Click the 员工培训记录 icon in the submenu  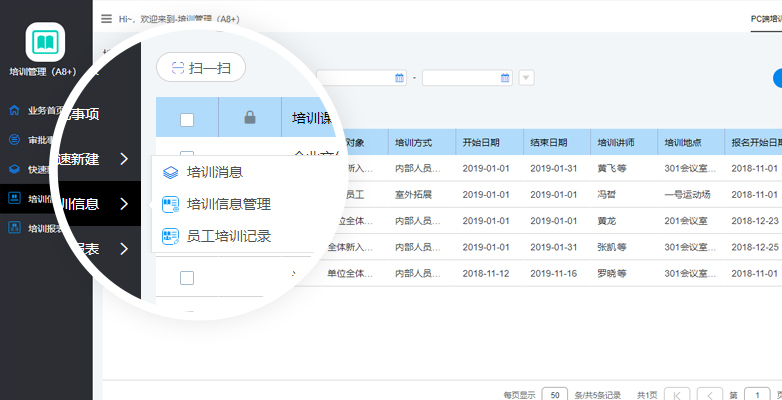(x=170, y=236)
